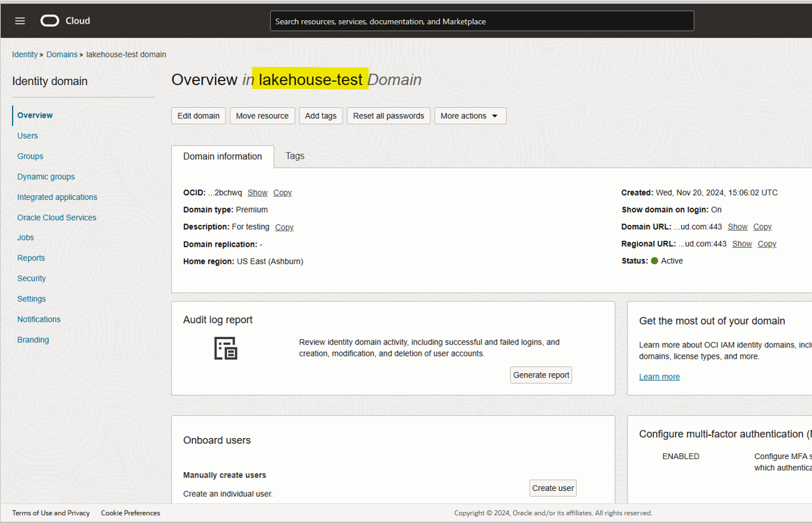This screenshot has height=523, width=812.
Task: Select Users in the sidebar
Action: tap(27, 135)
